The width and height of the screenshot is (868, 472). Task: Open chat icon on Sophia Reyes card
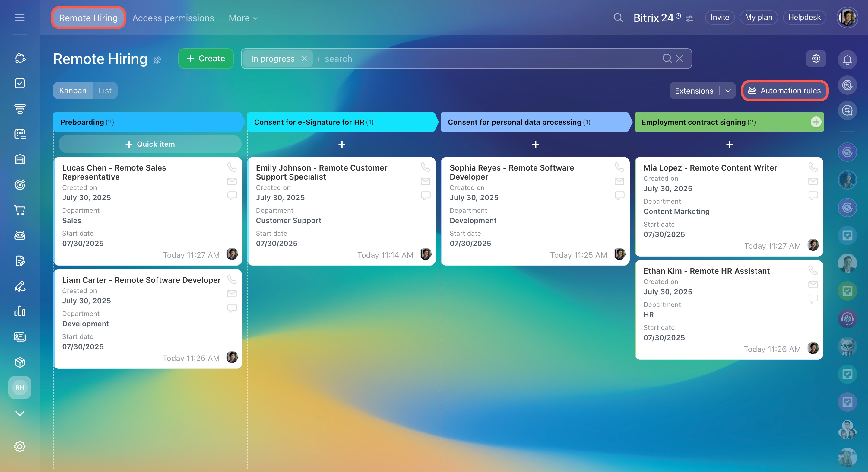click(619, 196)
